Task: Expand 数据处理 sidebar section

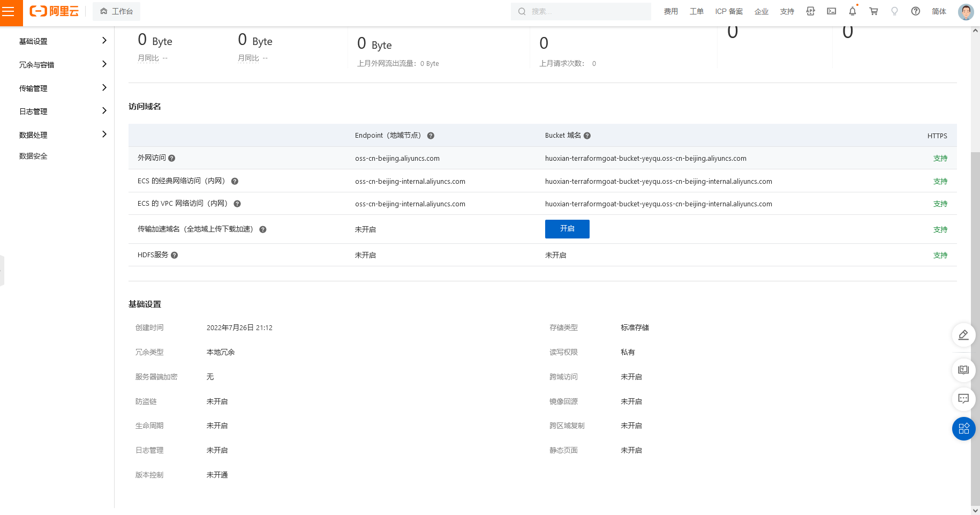Action: click(63, 135)
